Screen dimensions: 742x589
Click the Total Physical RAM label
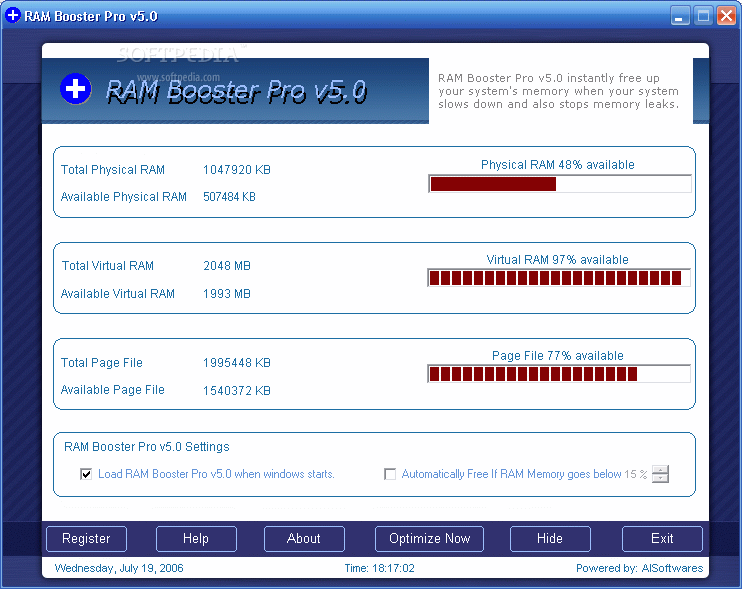[113, 170]
